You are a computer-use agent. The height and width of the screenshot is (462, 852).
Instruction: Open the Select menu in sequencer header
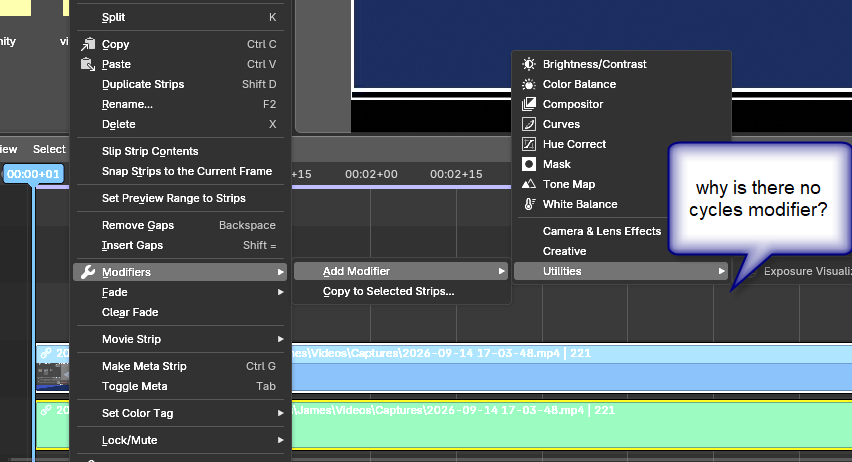point(49,149)
